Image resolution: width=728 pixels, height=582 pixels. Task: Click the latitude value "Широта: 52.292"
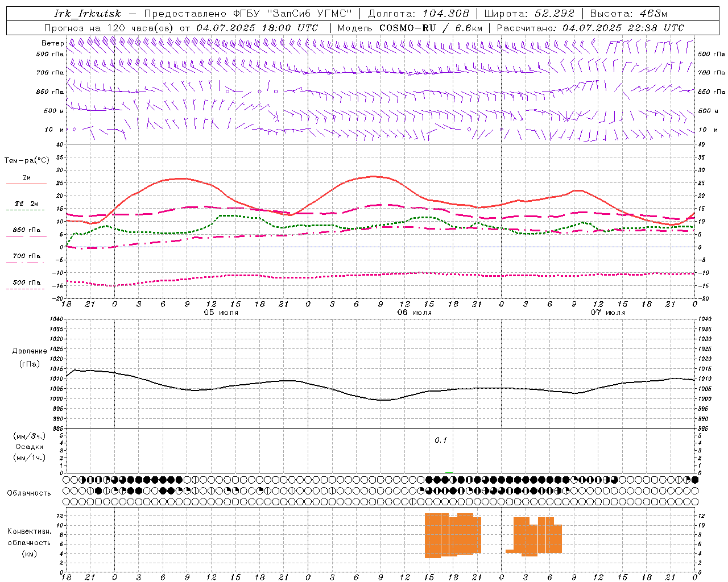pyautogui.click(x=530, y=14)
